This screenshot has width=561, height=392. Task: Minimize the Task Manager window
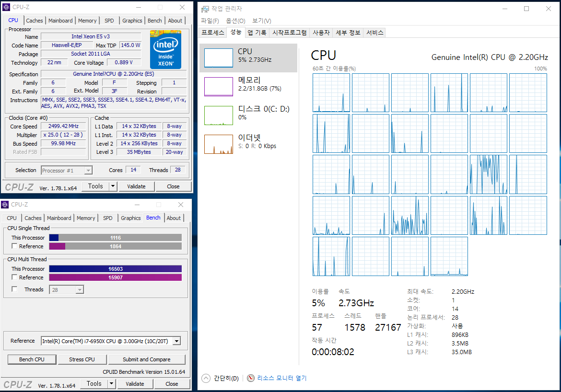pyautogui.click(x=505, y=9)
